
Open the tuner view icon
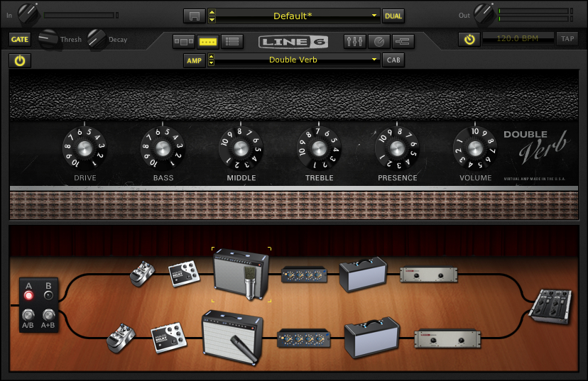tap(379, 41)
